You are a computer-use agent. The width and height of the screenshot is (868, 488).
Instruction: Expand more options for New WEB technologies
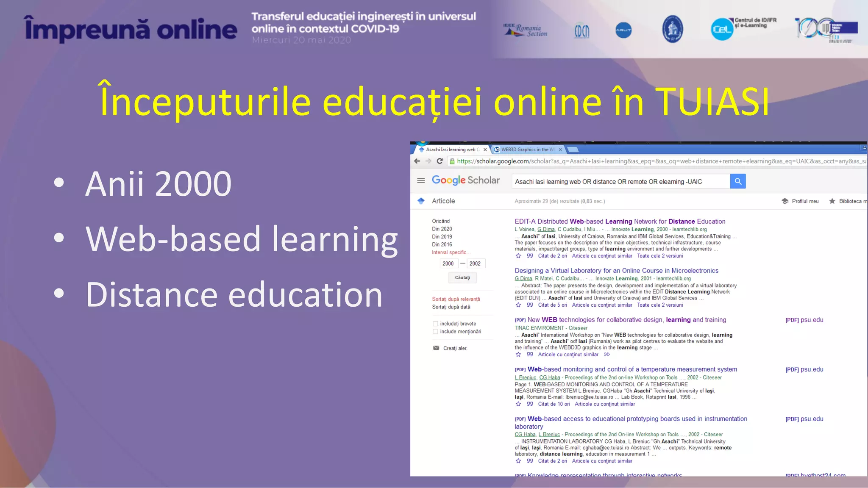tap(607, 355)
